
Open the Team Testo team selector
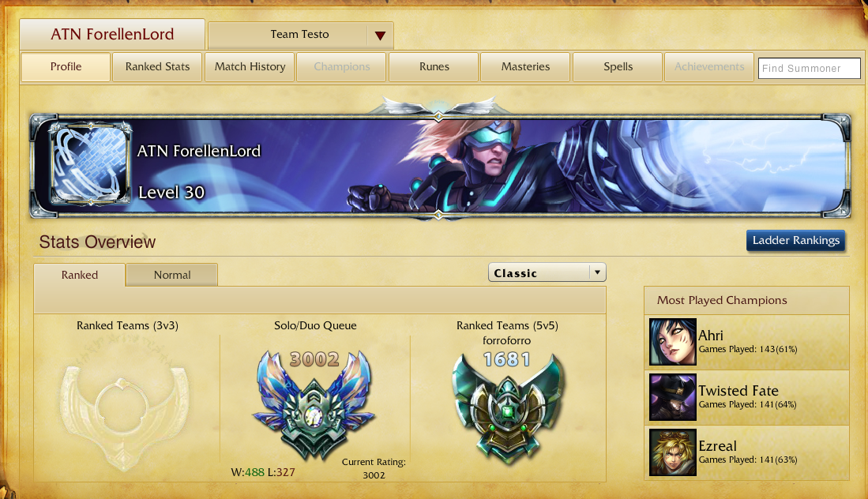coord(301,36)
